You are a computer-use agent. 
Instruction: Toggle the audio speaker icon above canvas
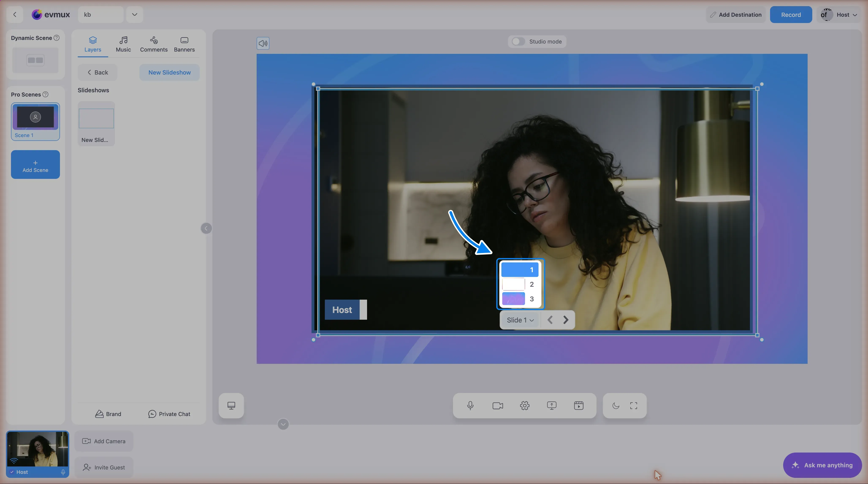(x=263, y=43)
